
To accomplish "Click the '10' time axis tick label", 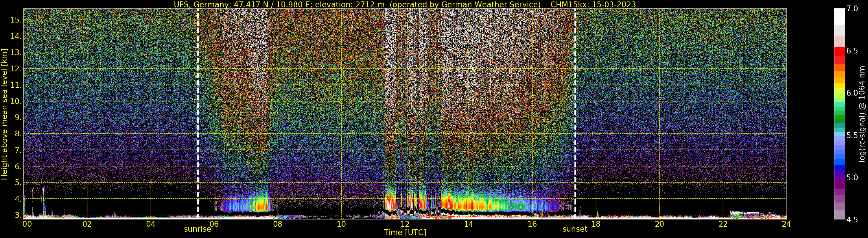I will tap(341, 224).
